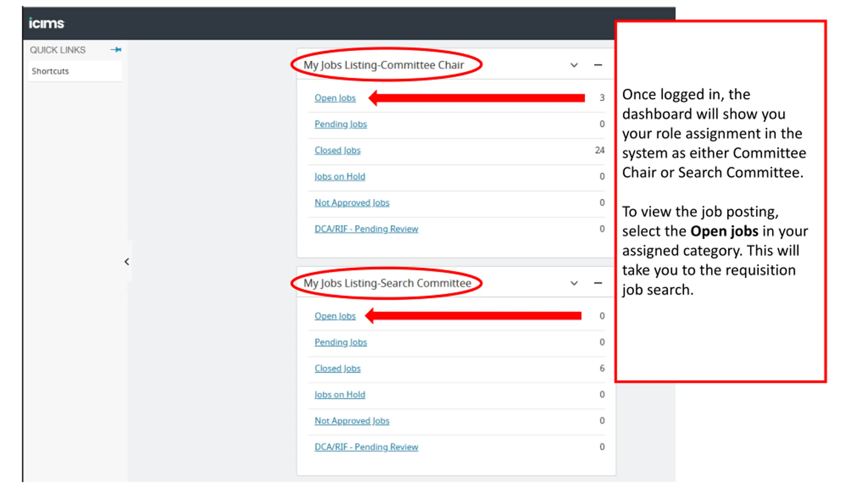Open Search Committee Jobs on Hold
This screenshot has height=488, width=868.
[x=339, y=394]
